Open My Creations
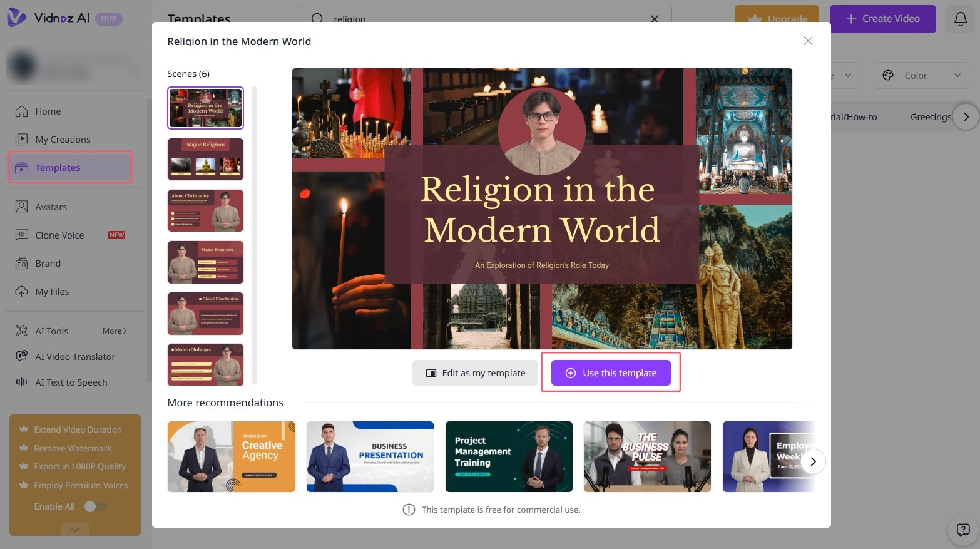The image size is (980, 549). point(63,139)
